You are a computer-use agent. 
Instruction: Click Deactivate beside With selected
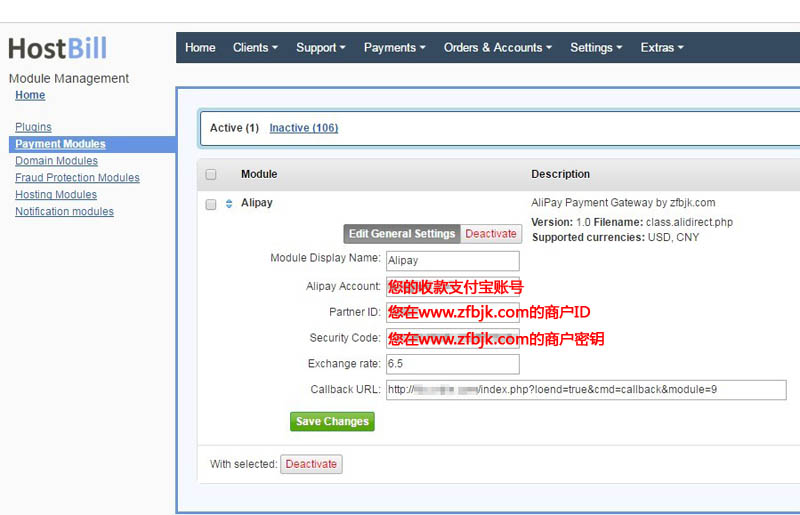pyautogui.click(x=311, y=464)
